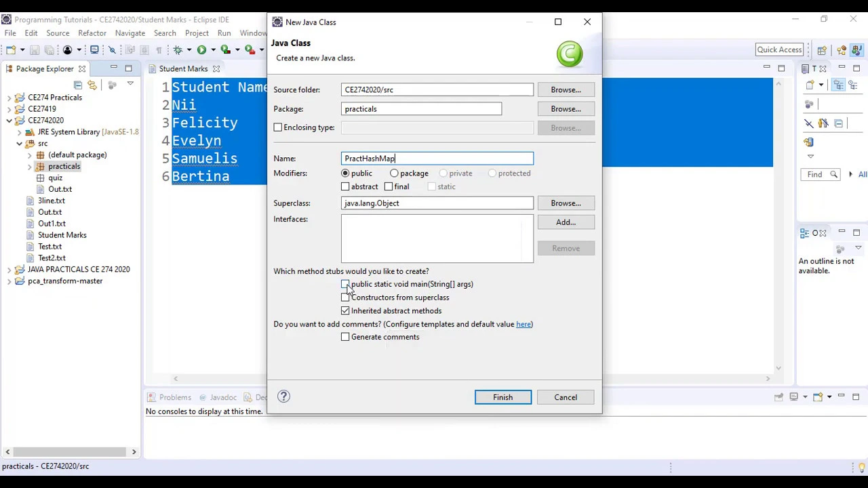868x488 pixels.
Task: Expand the CE274 Practicals project
Action: click(9, 98)
